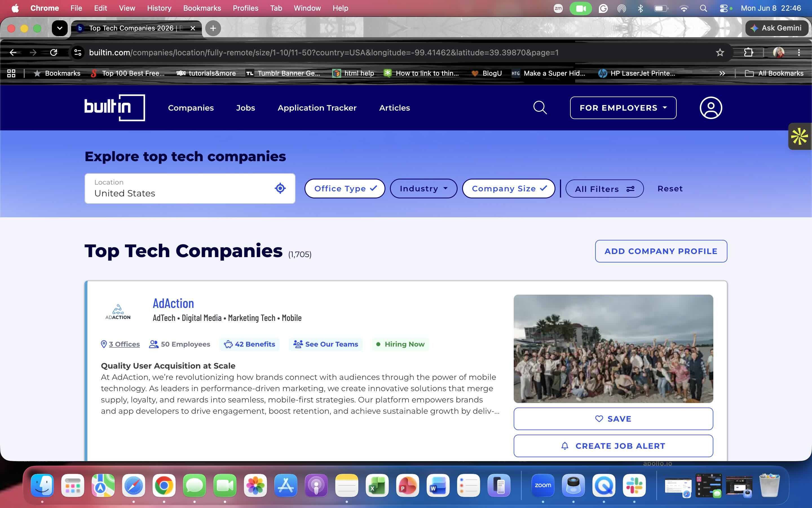The height and width of the screenshot is (508, 812).
Task: View AdAction's 42 Benefits
Action: (x=249, y=344)
